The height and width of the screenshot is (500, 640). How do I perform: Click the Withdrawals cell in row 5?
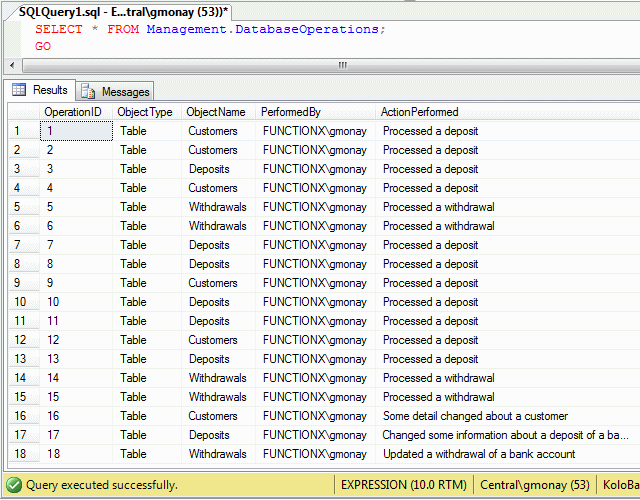pos(218,207)
